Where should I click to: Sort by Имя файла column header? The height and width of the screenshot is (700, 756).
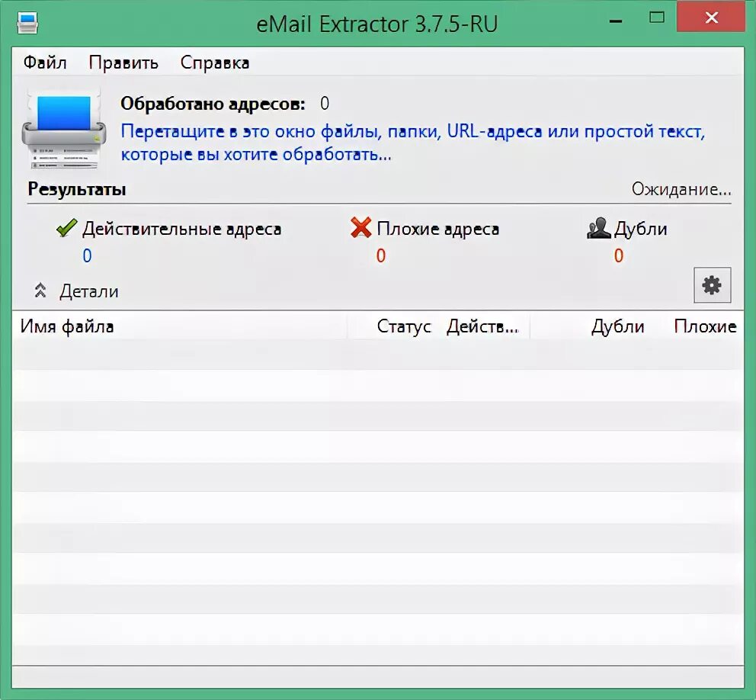pyautogui.click(x=67, y=326)
